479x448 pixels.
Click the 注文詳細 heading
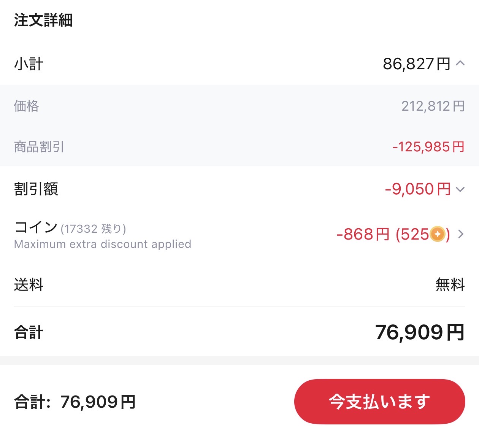[43, 20]
